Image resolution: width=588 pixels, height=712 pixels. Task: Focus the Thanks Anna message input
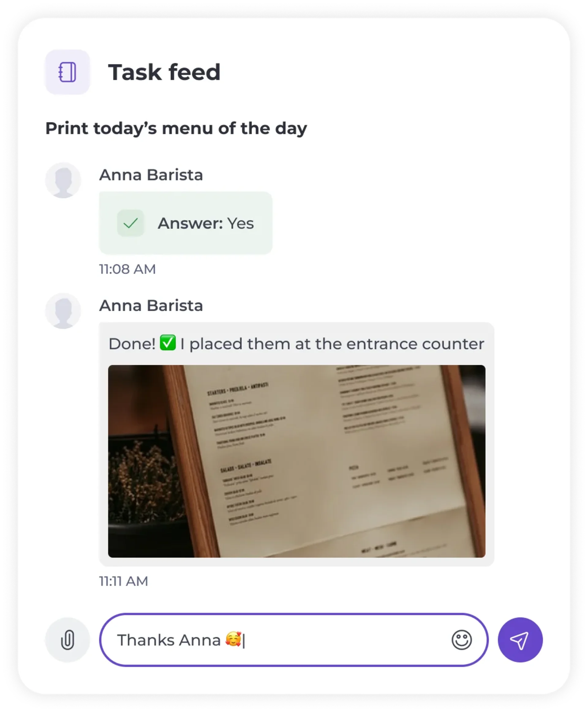point(294,640)
